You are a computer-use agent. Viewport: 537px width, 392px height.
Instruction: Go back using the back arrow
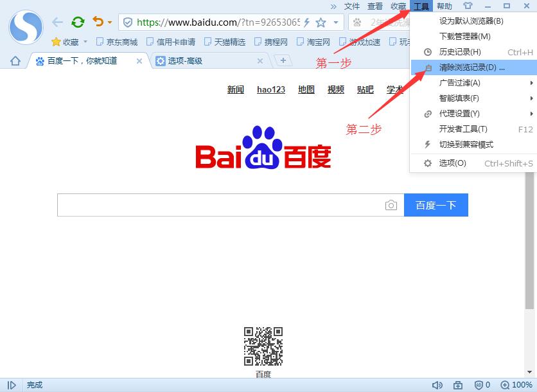tap(57, 22)
